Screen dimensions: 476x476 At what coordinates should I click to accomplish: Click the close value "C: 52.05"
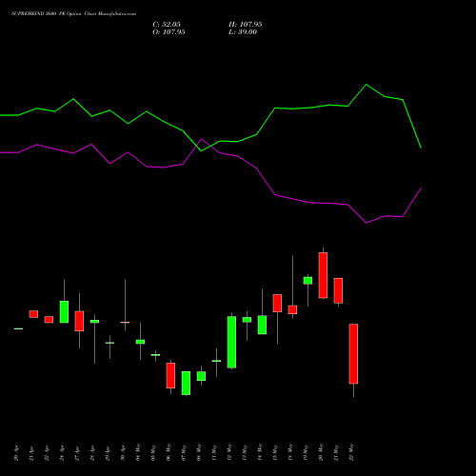click(167, 25)
